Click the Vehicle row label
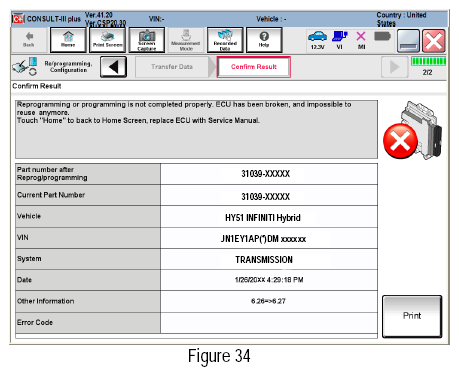459x376 pixels. tap(29, 216)
